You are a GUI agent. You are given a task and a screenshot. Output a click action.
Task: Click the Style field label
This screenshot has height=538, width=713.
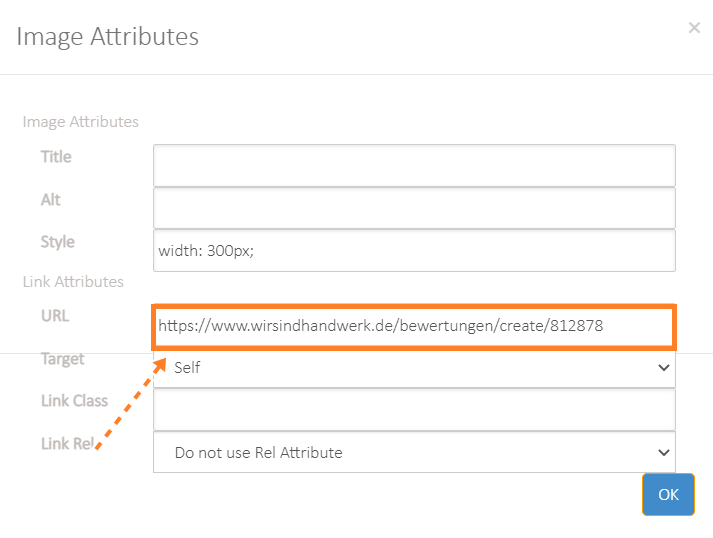click(x=58, y=242)
